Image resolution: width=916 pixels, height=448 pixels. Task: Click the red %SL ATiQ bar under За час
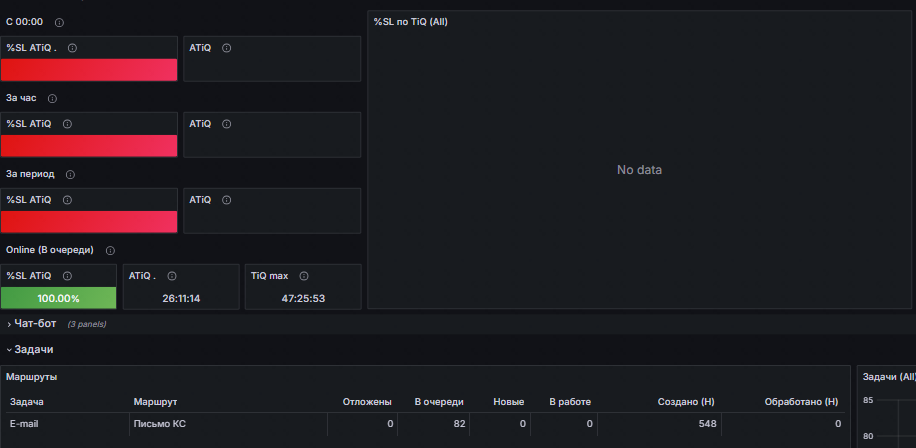click(x=89, y=145)
